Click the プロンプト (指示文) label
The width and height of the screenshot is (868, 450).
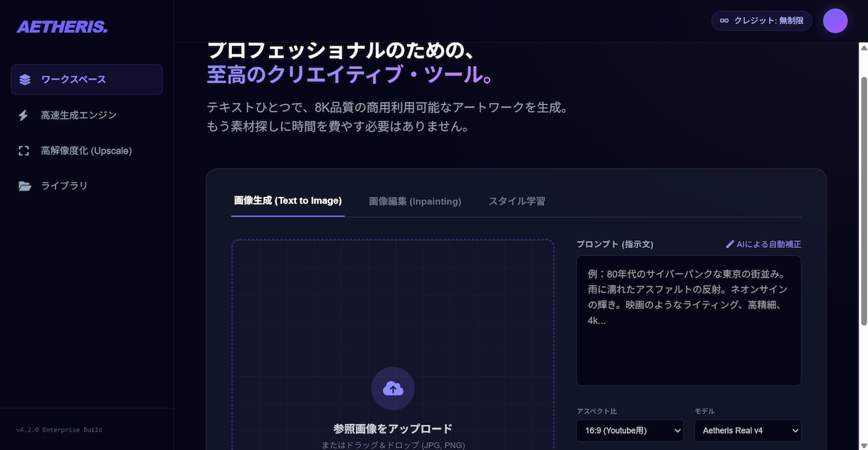615,244
